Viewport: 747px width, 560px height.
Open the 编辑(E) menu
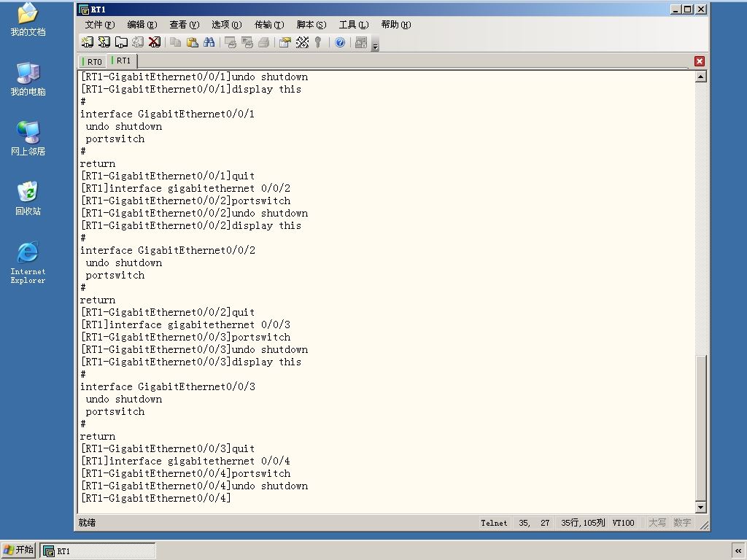click(x=142, y=25)
